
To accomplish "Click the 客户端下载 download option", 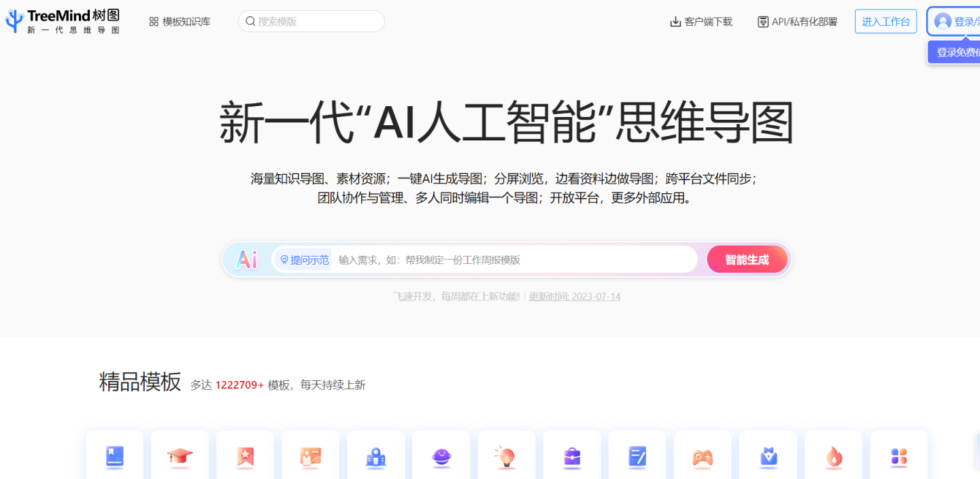I will (700, 21).
